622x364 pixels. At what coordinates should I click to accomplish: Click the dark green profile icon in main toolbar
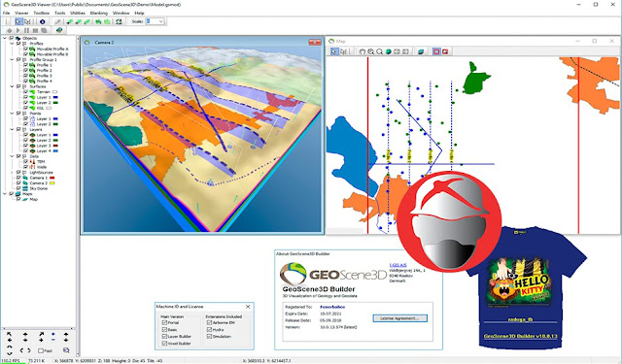98,21
